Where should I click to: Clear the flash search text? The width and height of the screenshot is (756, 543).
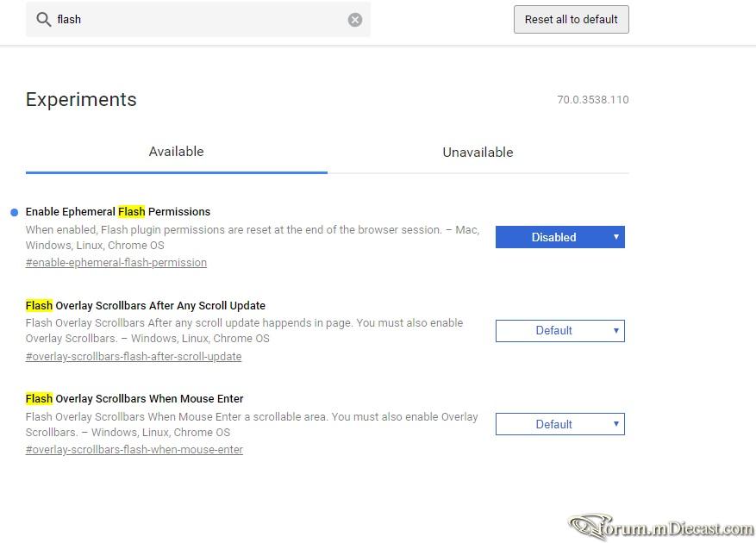(x=355, y=20)
